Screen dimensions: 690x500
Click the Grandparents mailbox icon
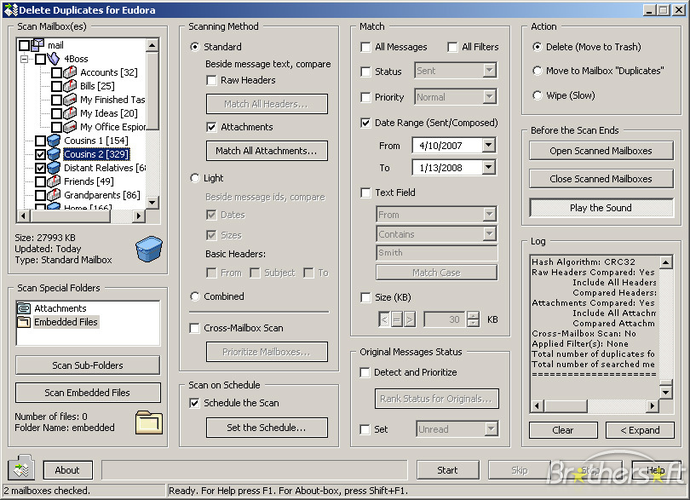54,195
